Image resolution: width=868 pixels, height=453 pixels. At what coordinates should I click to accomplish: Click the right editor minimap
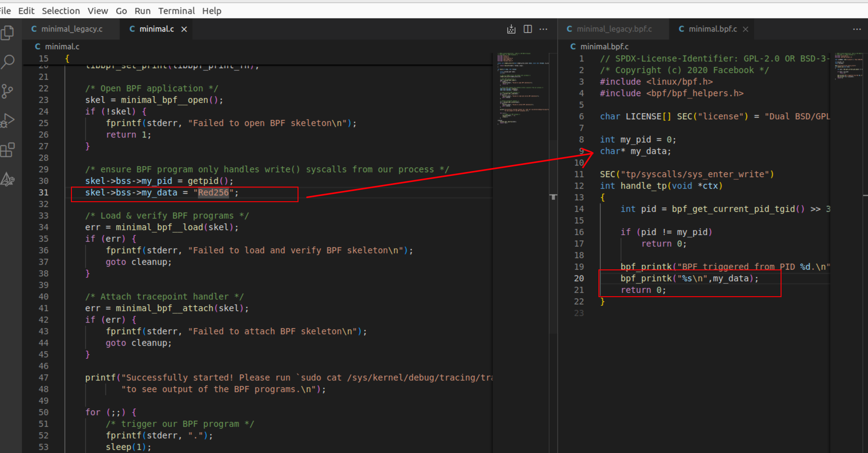(x=849, y=66)
